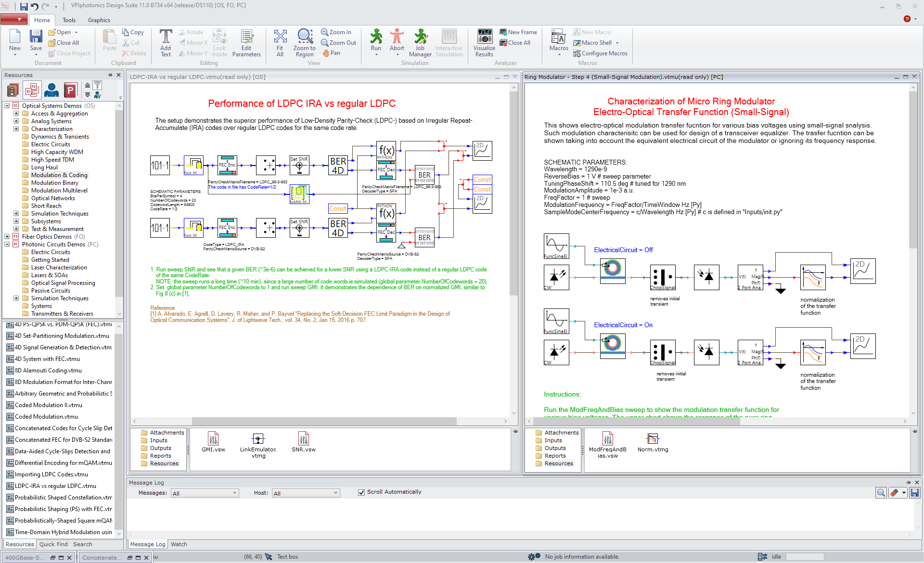Click the Add Text tool

(166, 42)
